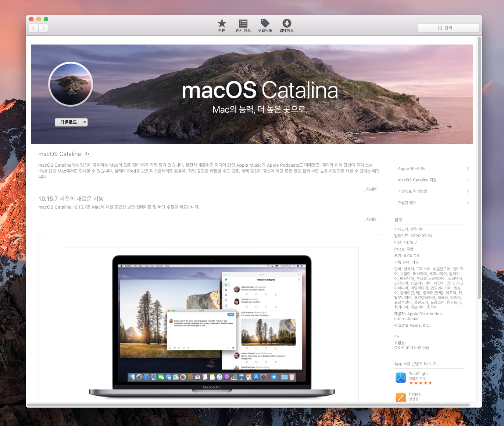Click the macOS Catalina banner image

click(252, 94)
